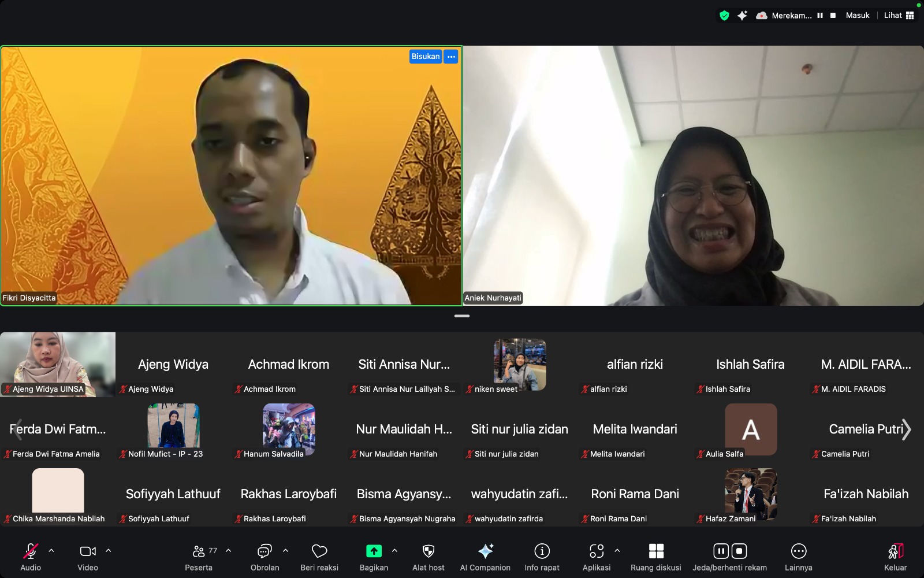
Task: Open the Lainnya more options menu
Action: pos(798,551)
